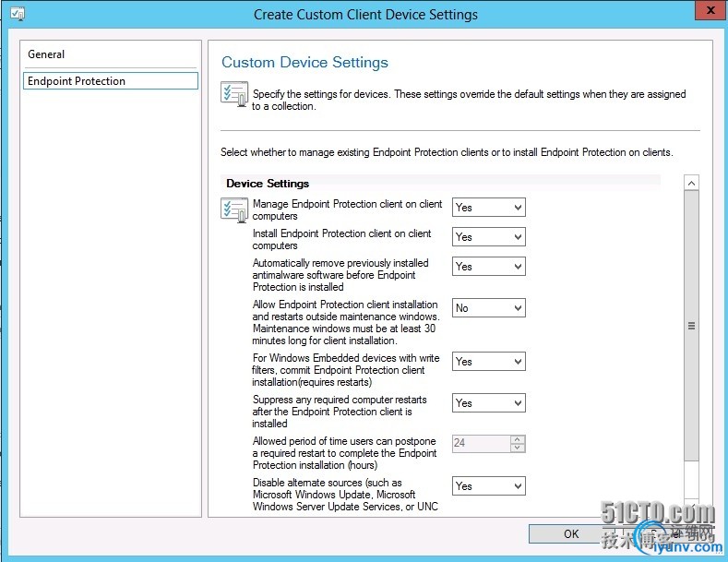Click OK to save the settings
This screenshot has width=728, height=562.
point(570,534)
